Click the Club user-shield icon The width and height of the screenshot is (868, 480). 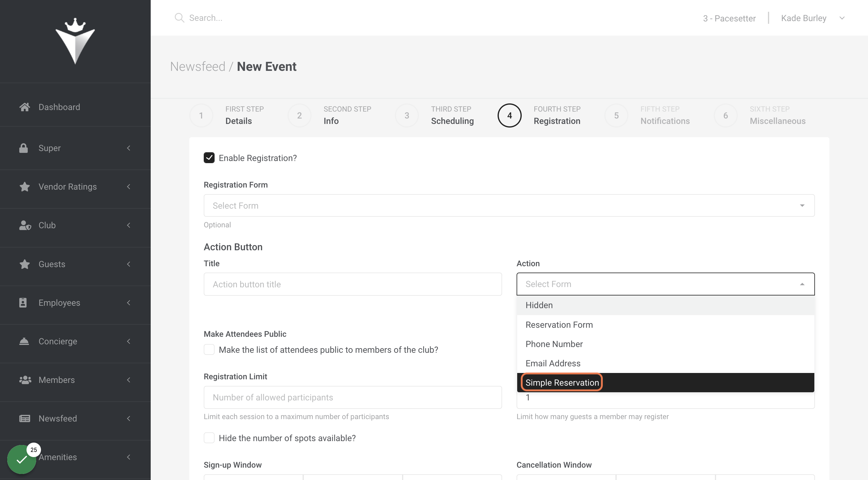pos(25,225)
